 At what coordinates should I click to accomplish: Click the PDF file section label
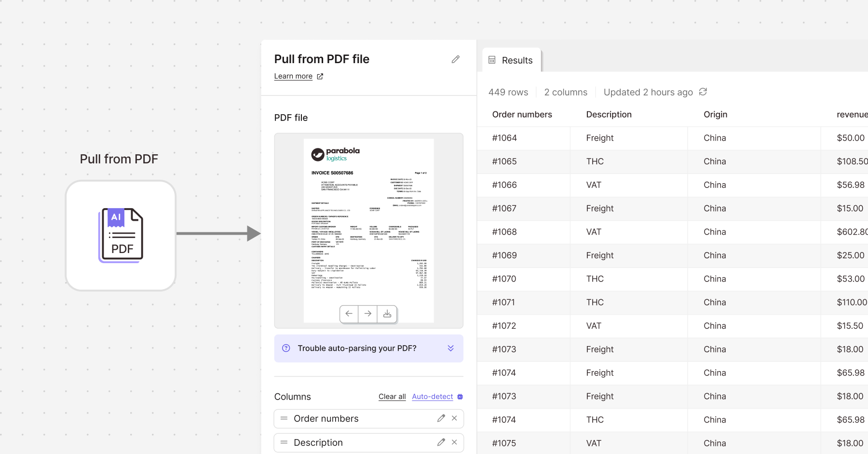click(291, 118)
